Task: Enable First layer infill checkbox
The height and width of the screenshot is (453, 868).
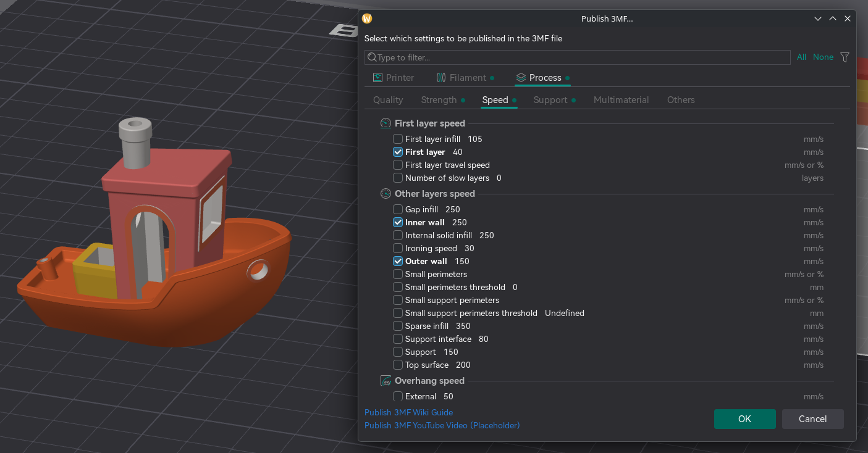Action: click(x=398, y=139)
